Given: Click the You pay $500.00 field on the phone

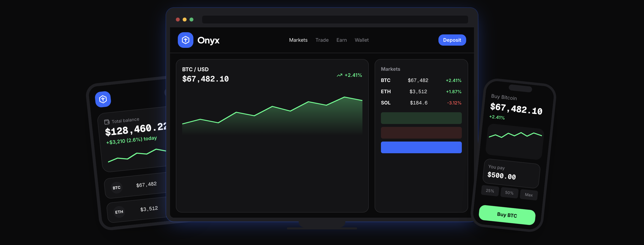Looking at the screenshot, I should [511, 173].
